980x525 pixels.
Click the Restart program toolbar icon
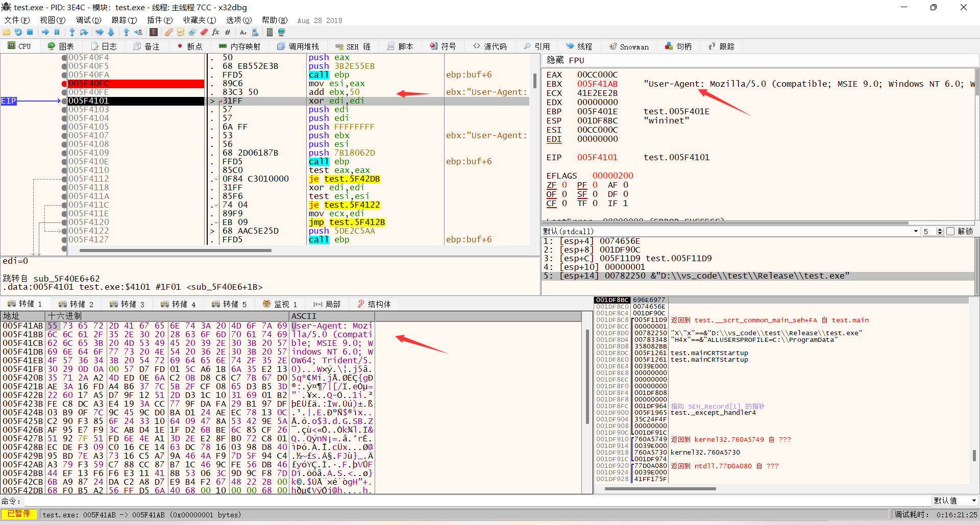(x=18, y=32)
